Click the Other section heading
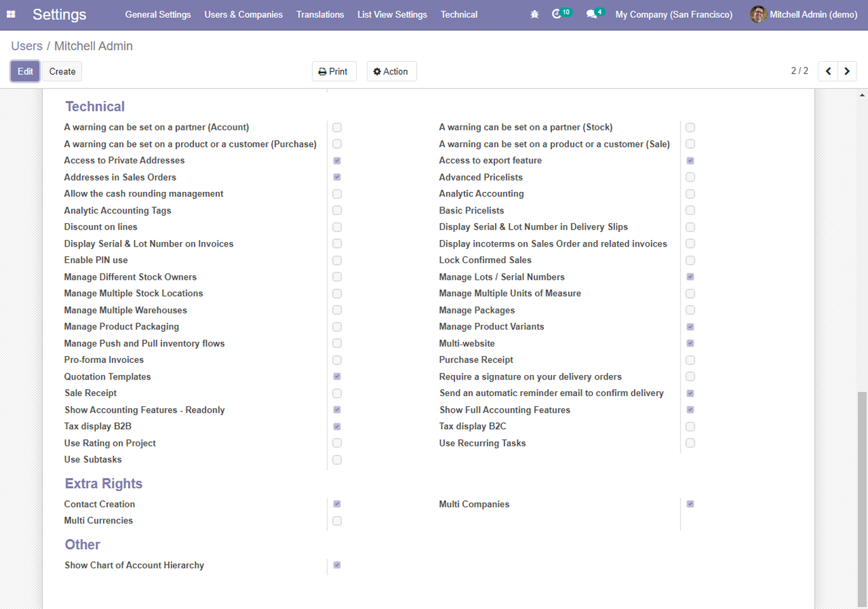868x609 pixels. 83,544
